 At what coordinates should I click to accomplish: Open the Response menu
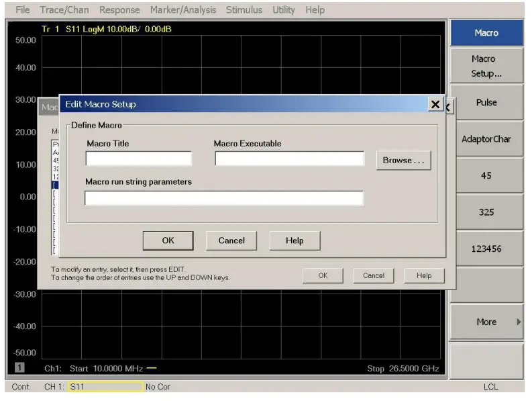pyautogui.click(x=119, y=10)
